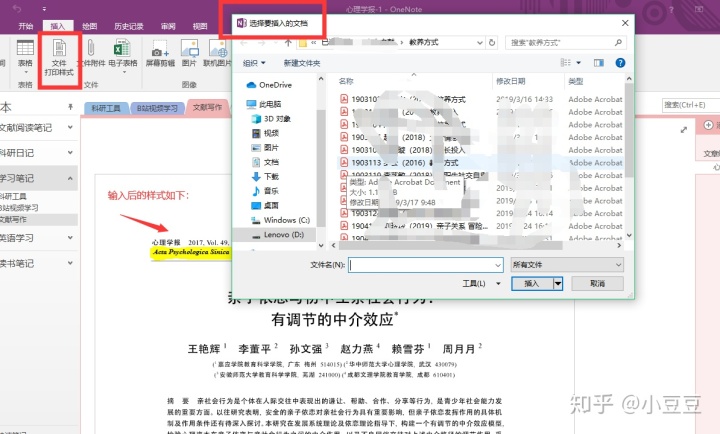Open the 历史记录 ribbon tab
This screenshot has height=434, width=720.
click(129, 26)
